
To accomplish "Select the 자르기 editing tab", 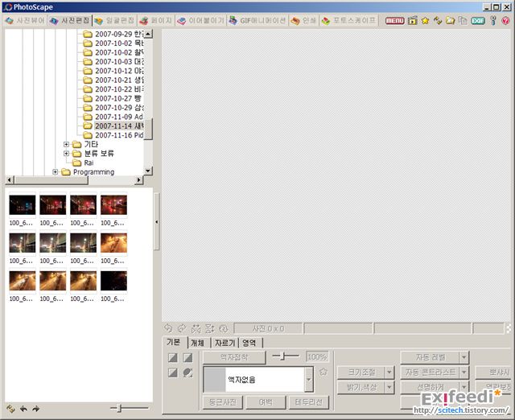I will (x=225, y=343).
